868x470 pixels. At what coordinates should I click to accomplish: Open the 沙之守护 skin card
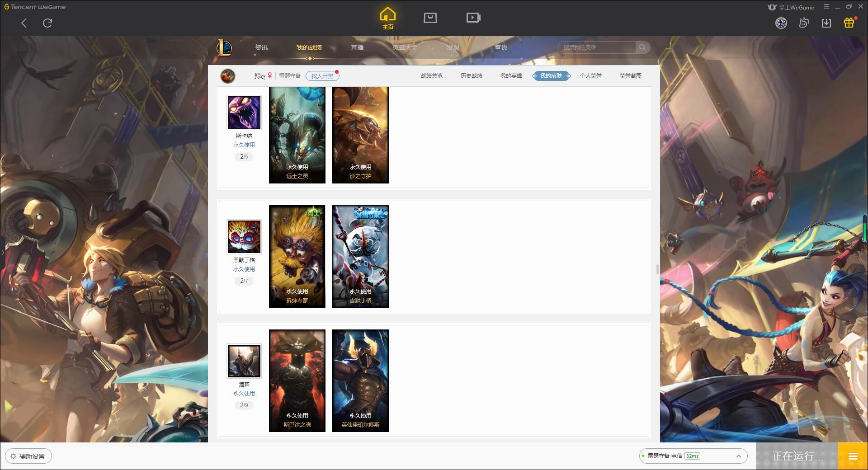tap(360, 135)
